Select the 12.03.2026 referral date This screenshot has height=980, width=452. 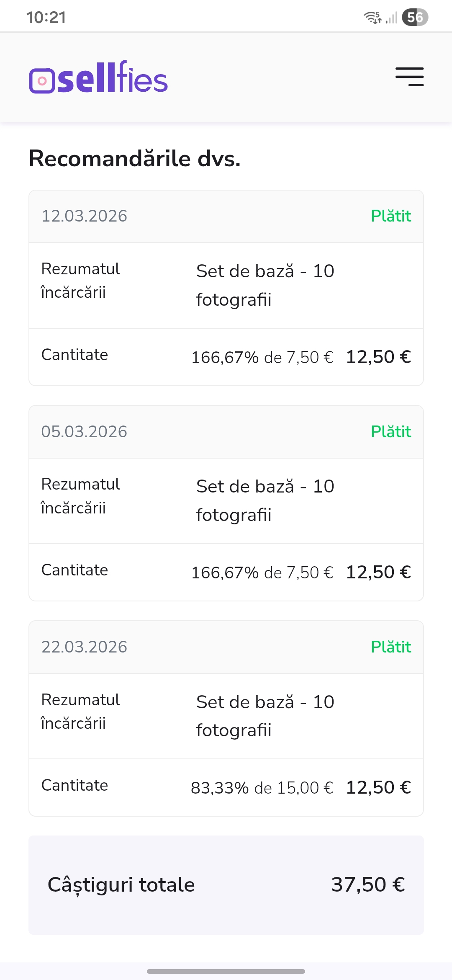(x=84, y=216)
